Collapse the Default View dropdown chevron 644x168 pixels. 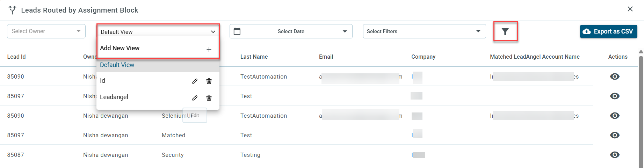coord(213,32)
